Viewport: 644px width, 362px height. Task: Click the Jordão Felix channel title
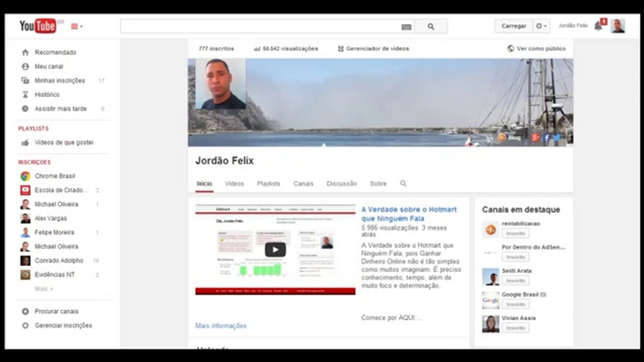[224, 161]
